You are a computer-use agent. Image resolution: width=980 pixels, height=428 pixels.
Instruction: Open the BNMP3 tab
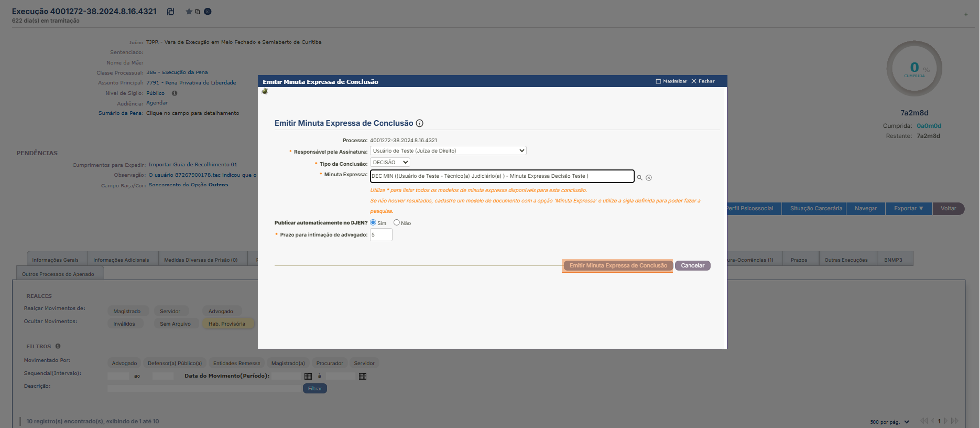893,260
